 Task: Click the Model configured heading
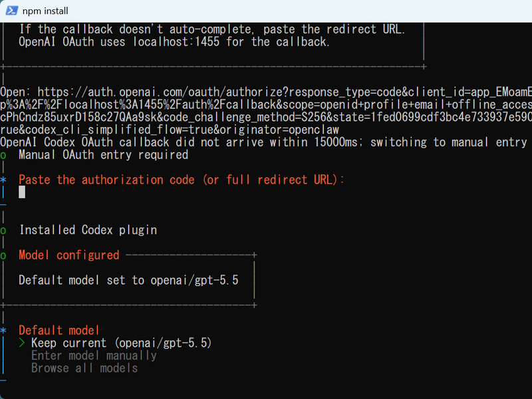[69, 255]
